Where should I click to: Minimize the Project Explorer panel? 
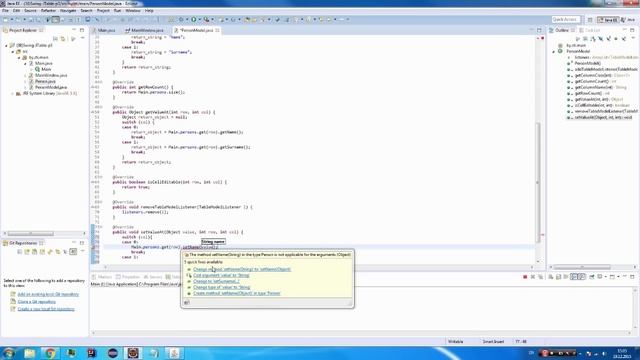click(x=74, y=30)
